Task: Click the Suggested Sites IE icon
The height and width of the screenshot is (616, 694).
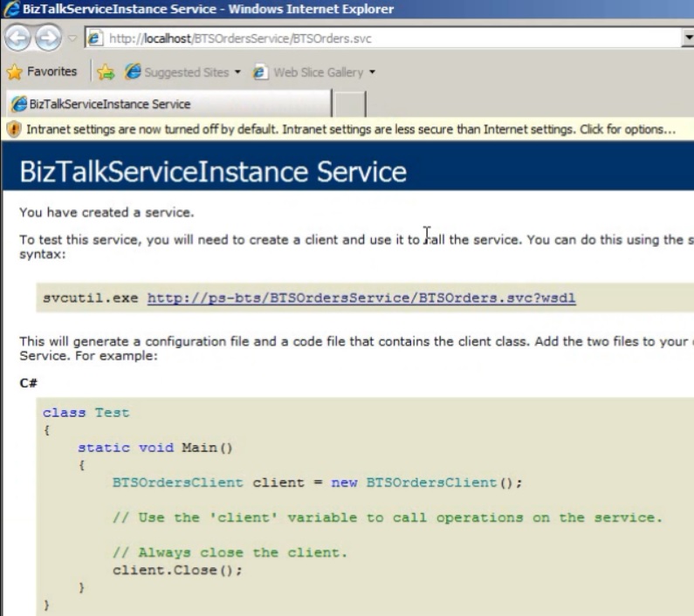Action: [133, 72]
